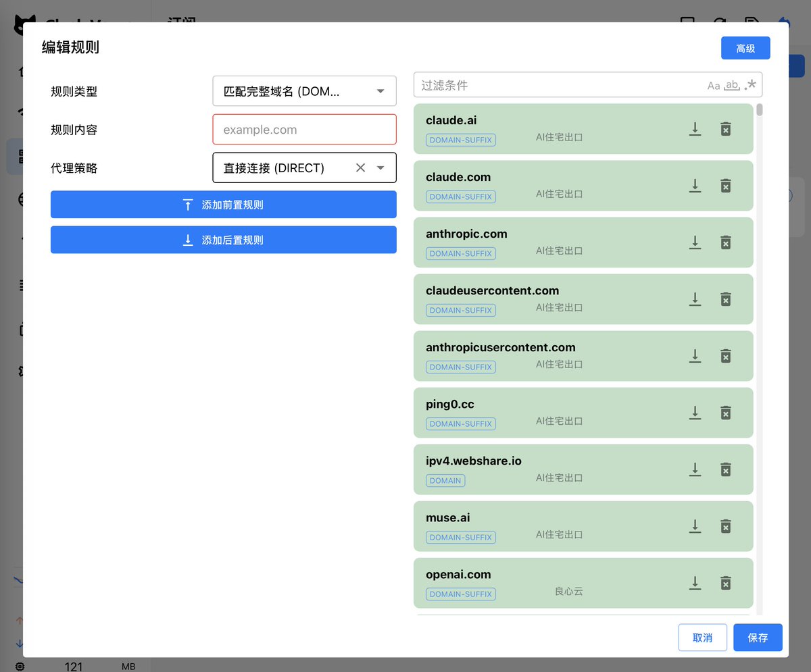Delete the openai.com rule

[725, 583]
